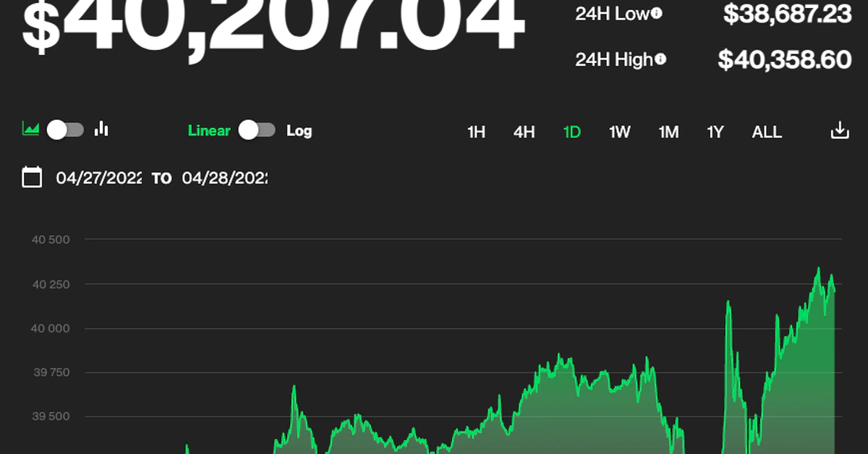The image size is (868, 454).
Task: Click the chart's rightmost price peak
Action: [x=819, y=269]
